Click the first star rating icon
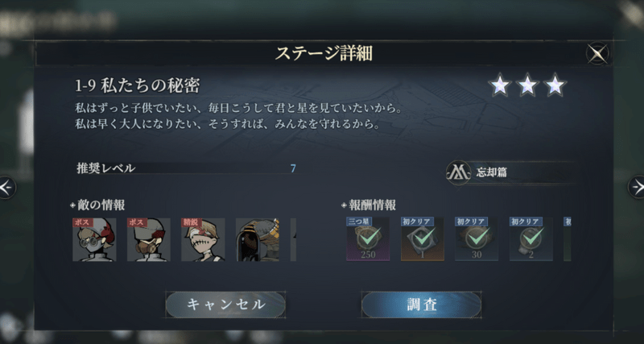644x344 pixels. pyautogui.click(x=500, y=85)
